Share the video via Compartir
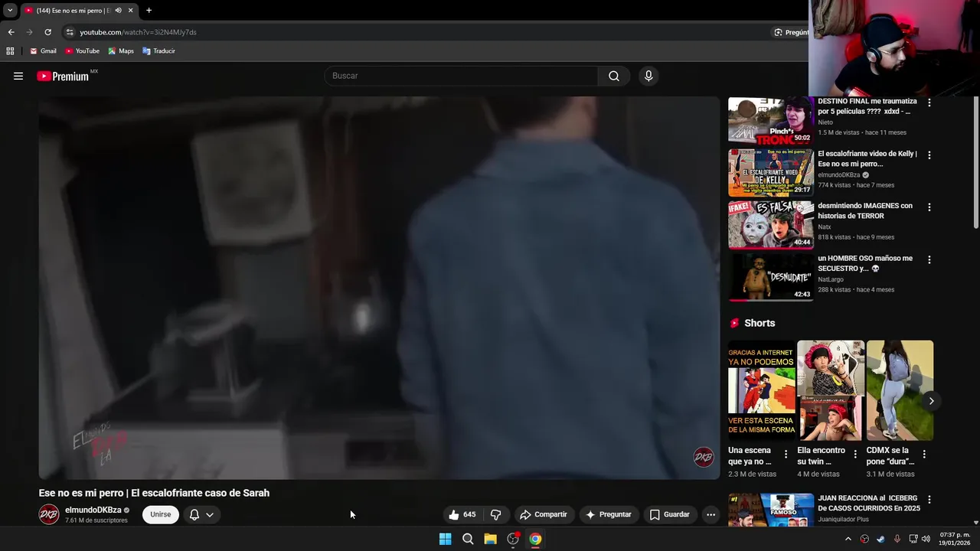The image size is (980, 551). point(544,514)
